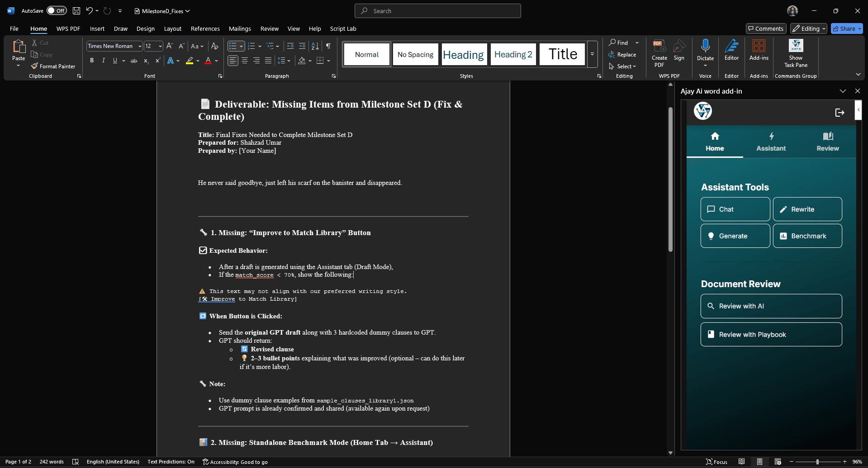
Task: Toggle Focus mode in status bar
Action: tap(716, 462)
